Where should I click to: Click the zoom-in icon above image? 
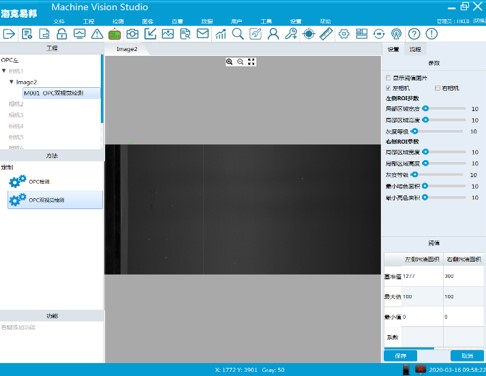(229, 62)
